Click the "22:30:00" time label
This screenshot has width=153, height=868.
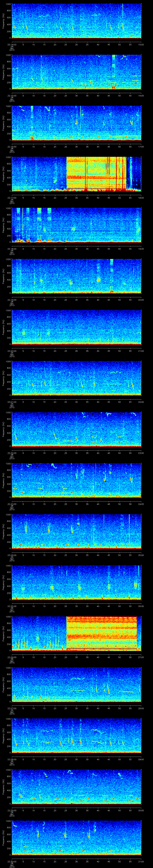click(x=12, y=861)
